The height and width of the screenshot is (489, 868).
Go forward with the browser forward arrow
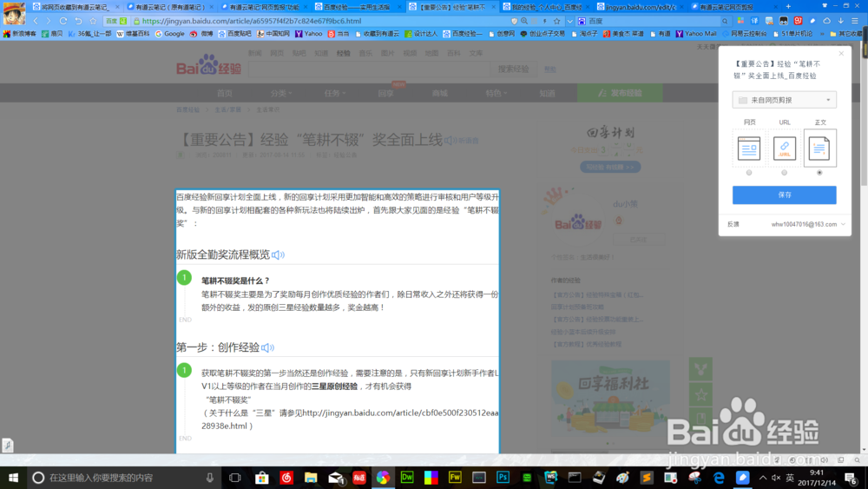49,21
